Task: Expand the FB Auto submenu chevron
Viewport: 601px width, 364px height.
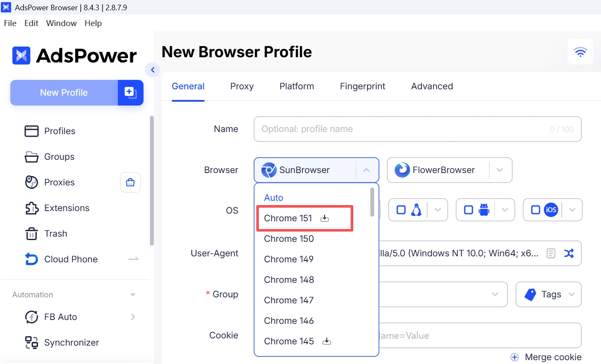Action: (x=133, y=317)
